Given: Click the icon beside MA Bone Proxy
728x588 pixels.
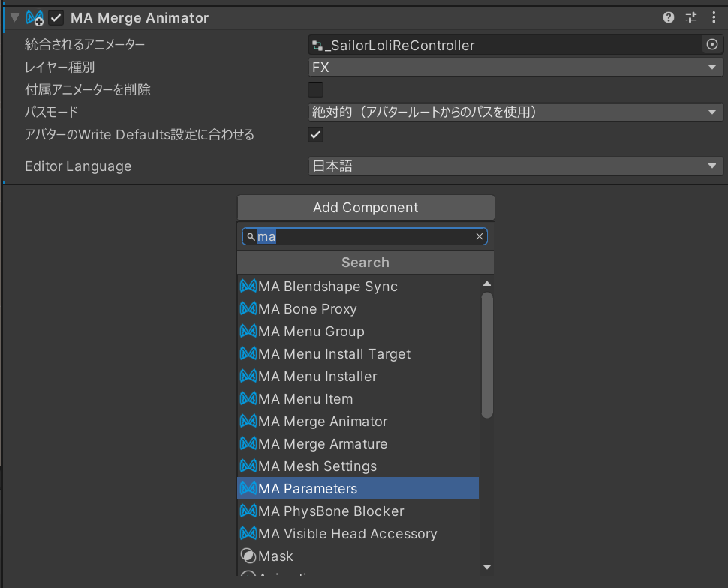Looking at the screenshot, I should (x=248, y=308).
